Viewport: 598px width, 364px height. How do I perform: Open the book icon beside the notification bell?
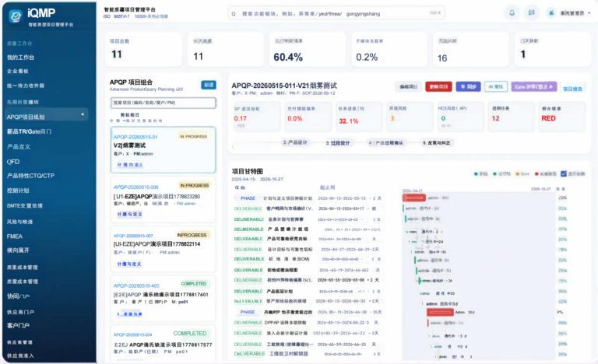click(x=531, y=13)
